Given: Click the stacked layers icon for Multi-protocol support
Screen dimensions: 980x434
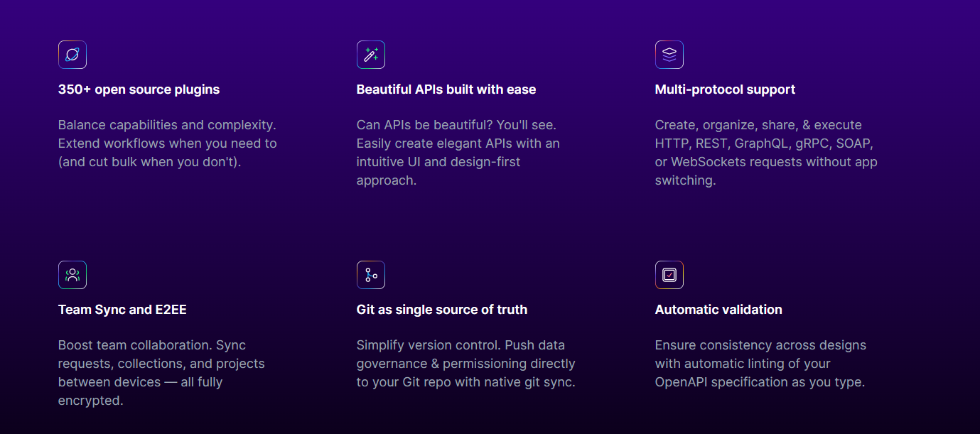Looking at the screenshot, I should [x=669, y=55].
